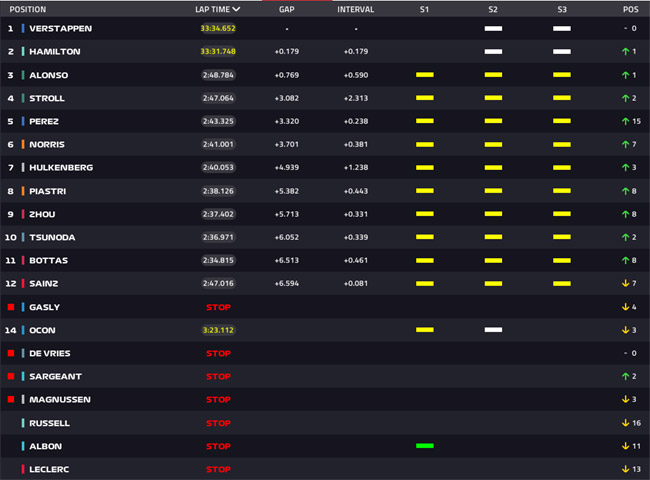Viewport: 650px width, 480px height.
Task: Click Perez's gap value +3.320
Action: click(286, 121)
